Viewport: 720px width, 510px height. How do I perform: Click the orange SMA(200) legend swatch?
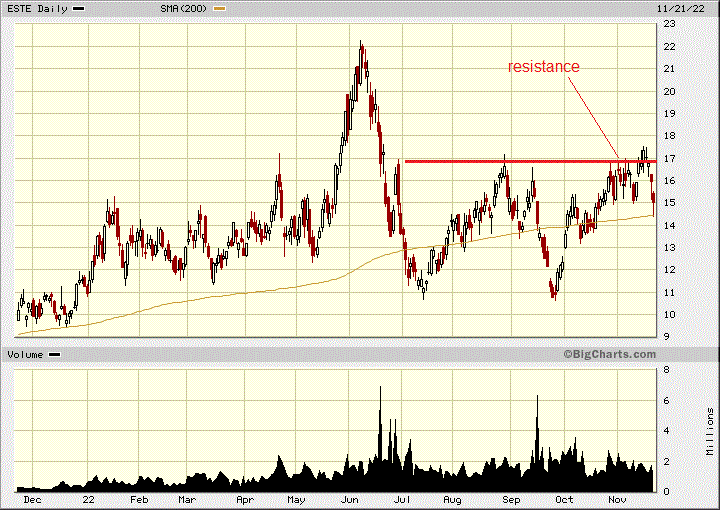click(219, 8)
